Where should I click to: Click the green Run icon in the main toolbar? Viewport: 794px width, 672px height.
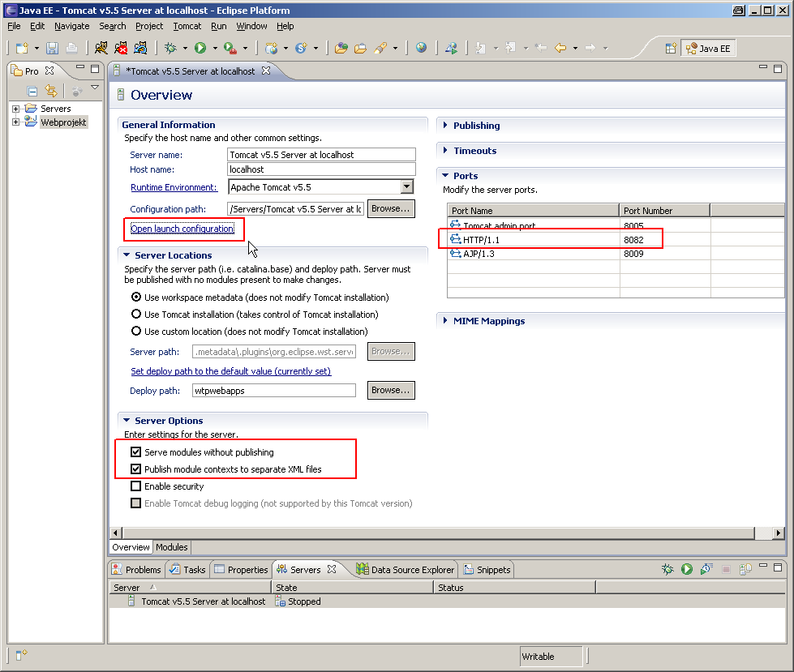200,48
